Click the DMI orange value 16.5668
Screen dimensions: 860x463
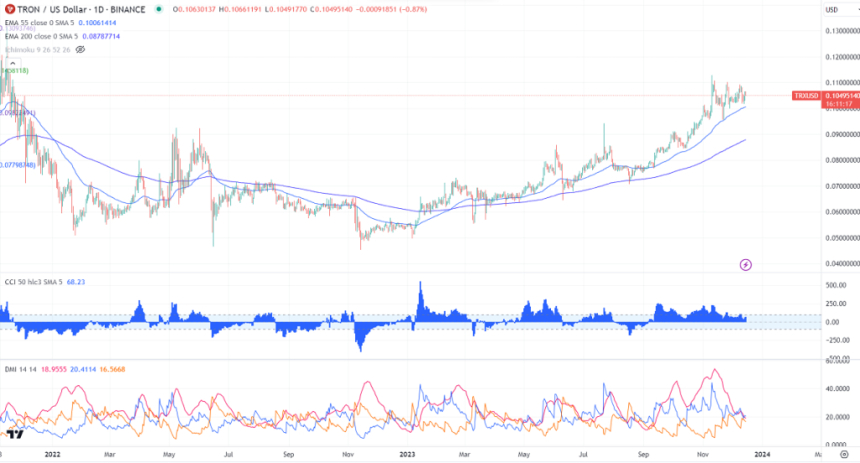112,369
